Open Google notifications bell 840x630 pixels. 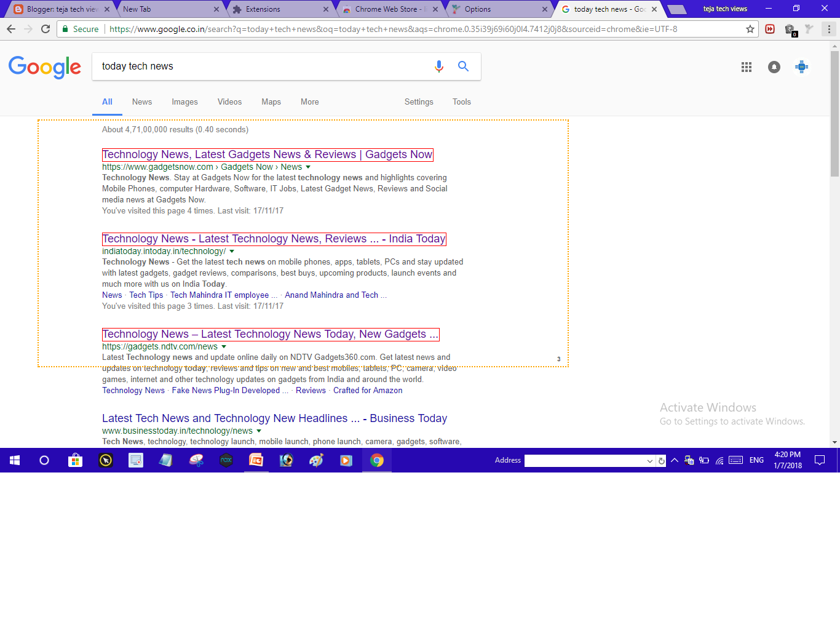tap(774, 66)
